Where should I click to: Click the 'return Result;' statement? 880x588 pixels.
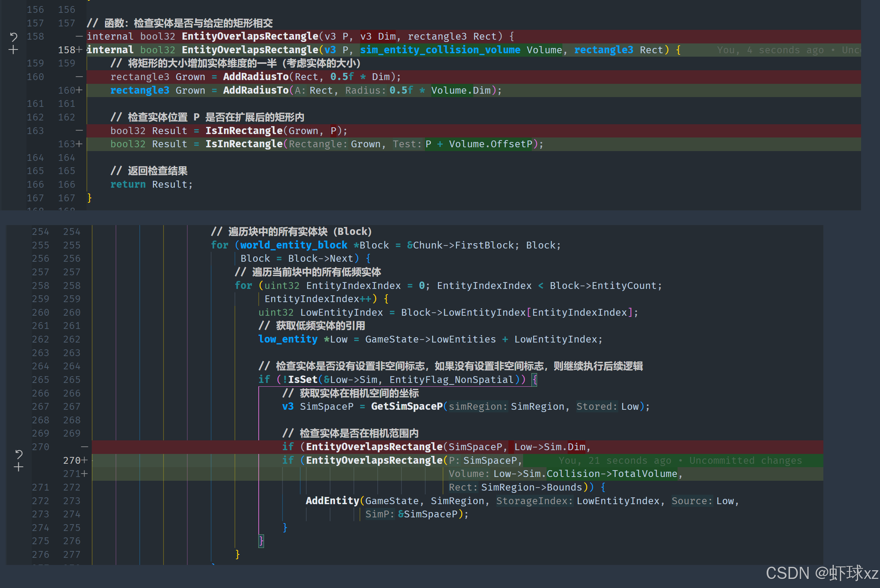(151, 184)
